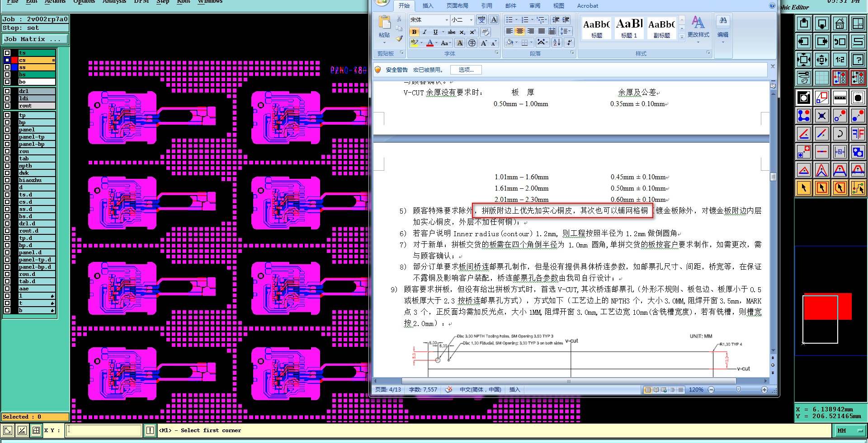Screen dimensions: 868x443
Task: Toggle the checkbox for layer rout
Action: (7, 106)
